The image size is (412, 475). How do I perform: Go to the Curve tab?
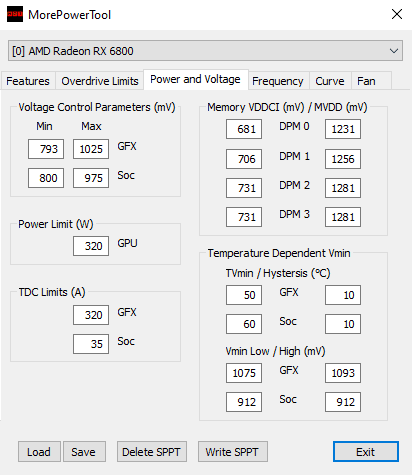point(330,81)
